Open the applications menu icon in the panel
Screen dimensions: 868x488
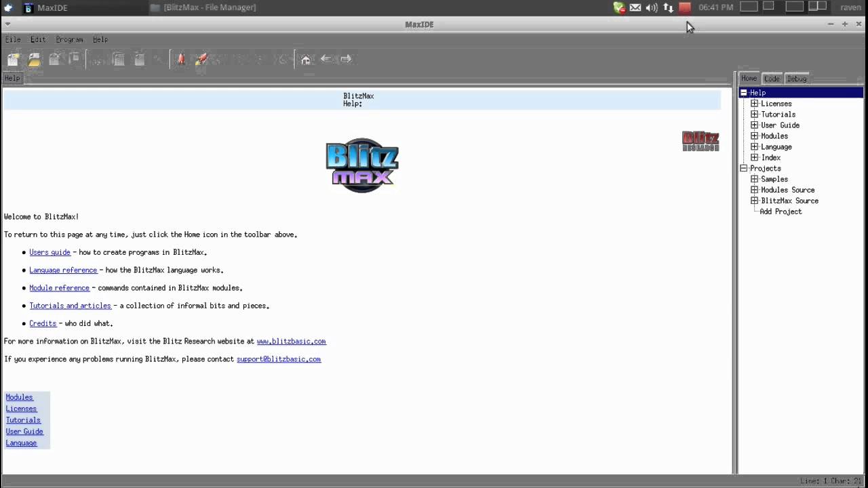(8, 7)
